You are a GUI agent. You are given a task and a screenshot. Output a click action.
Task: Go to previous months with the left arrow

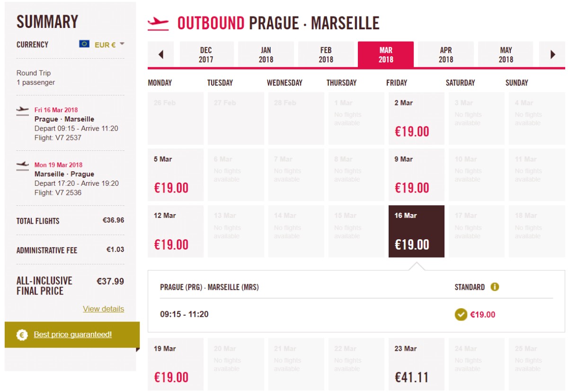tap(161, 54)
